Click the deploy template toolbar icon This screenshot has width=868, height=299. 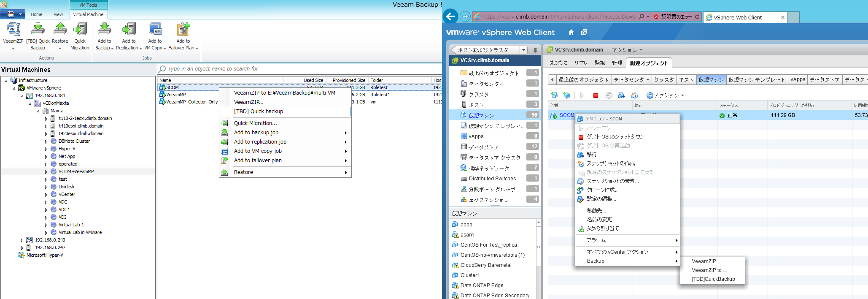[566, 95]
